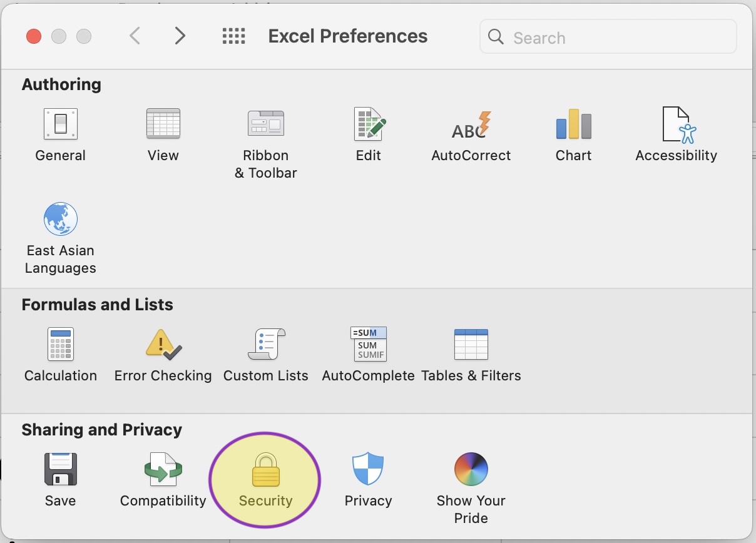Click the Show All grid icon
The width and height of the screenshot is (756, 543).
[234, 36]
